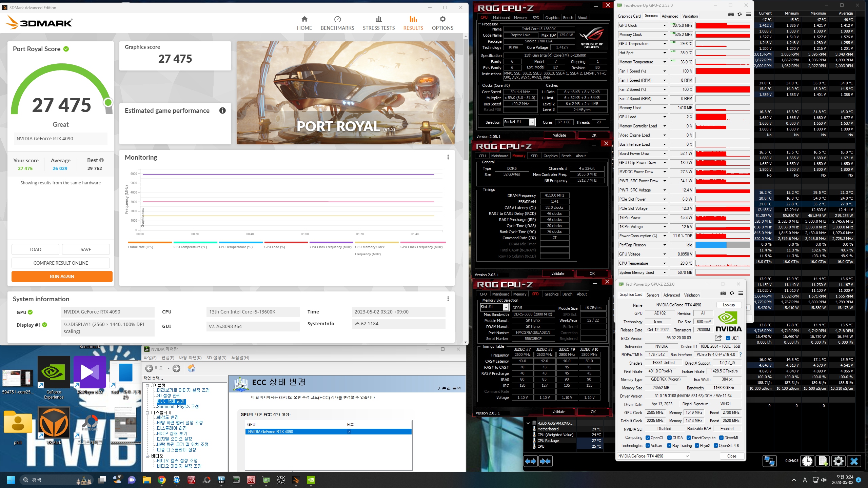This screenshot has width=868, height=488.
Task: Toggle the CUDA checkbox in GPU-Z
Action: click(669, 438)
